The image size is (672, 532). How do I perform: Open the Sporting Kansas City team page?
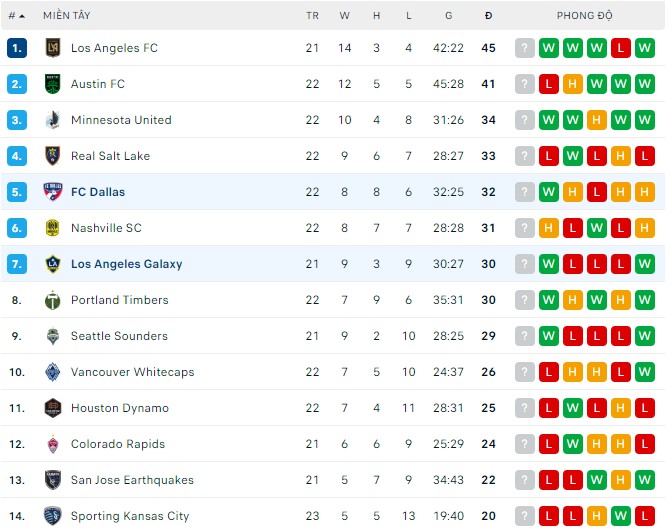click(129, 516)
